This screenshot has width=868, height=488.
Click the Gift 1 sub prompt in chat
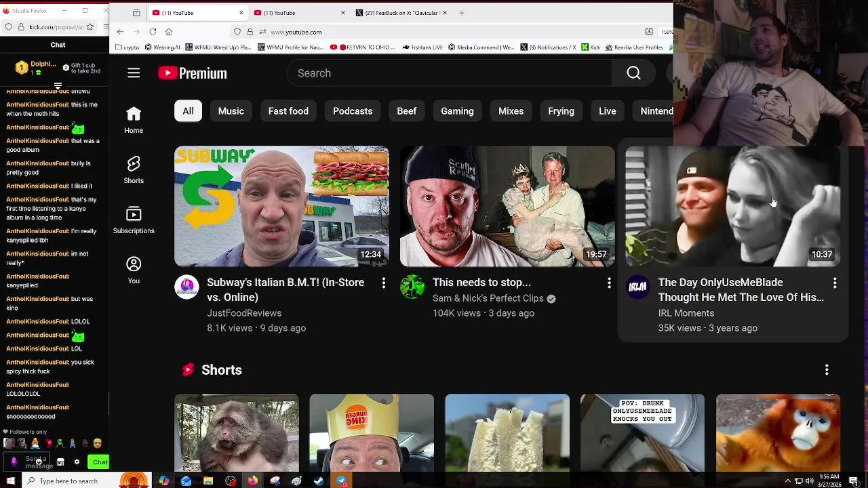point(81,68)
